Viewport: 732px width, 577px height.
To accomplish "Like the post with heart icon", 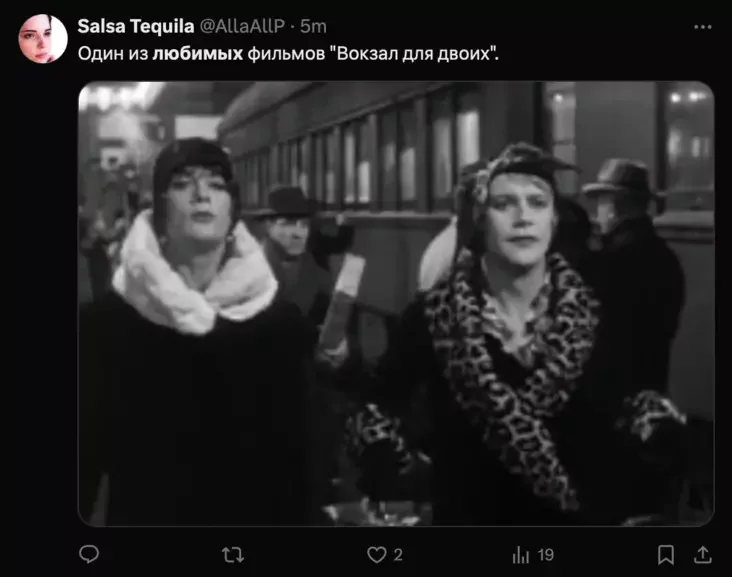I will pos(376,555).
